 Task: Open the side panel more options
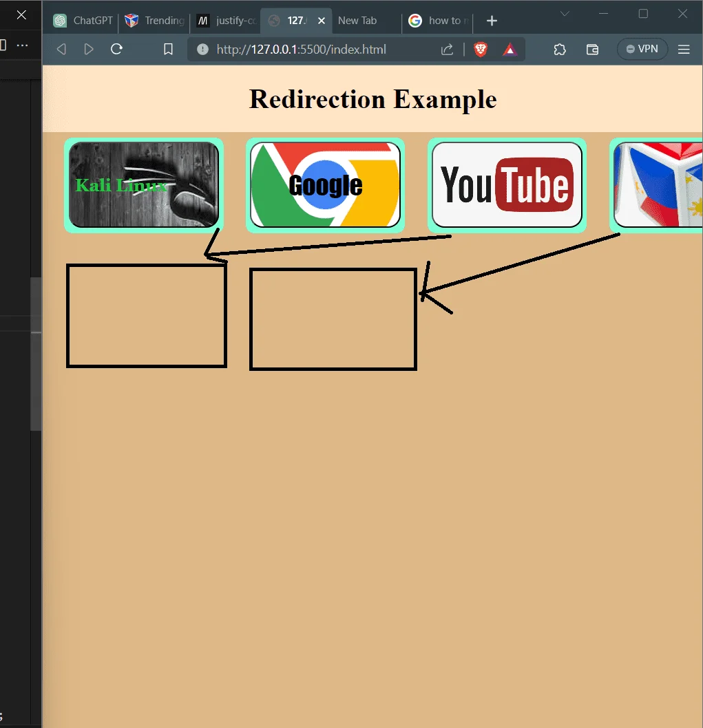22,45
